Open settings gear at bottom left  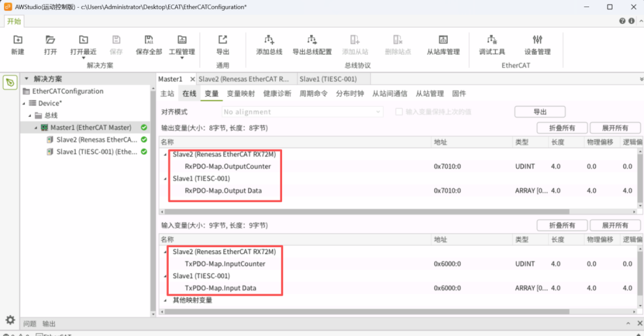pyautogui.click(x=10, y=320)
